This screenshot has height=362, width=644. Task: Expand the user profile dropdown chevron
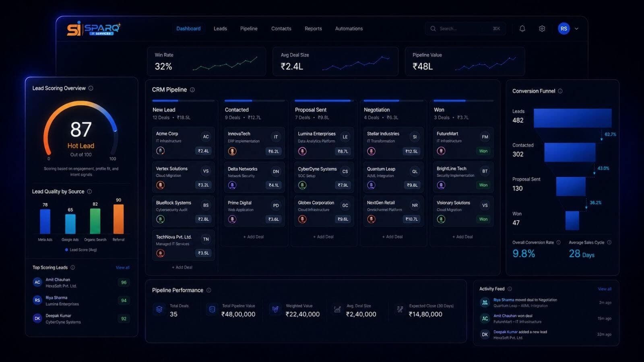576,29
